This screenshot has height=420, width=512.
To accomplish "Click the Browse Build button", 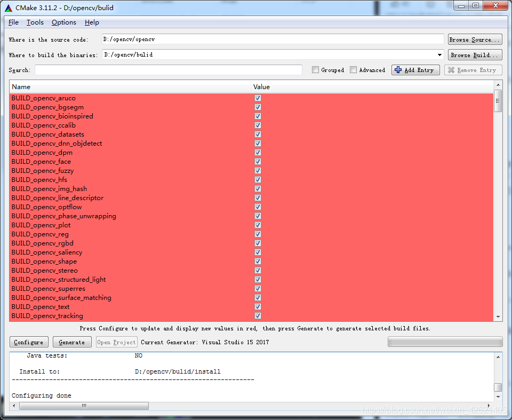I will click(475, 55).
